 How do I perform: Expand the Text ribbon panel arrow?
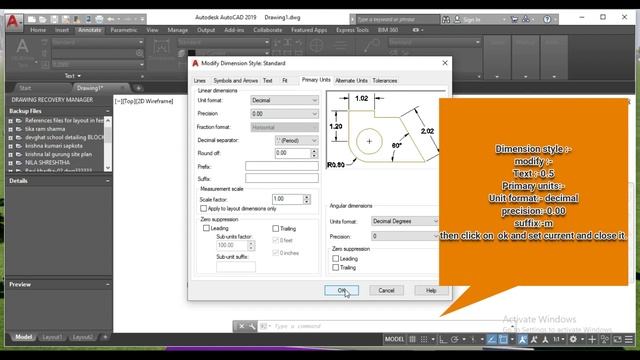(x=79, y=76)
